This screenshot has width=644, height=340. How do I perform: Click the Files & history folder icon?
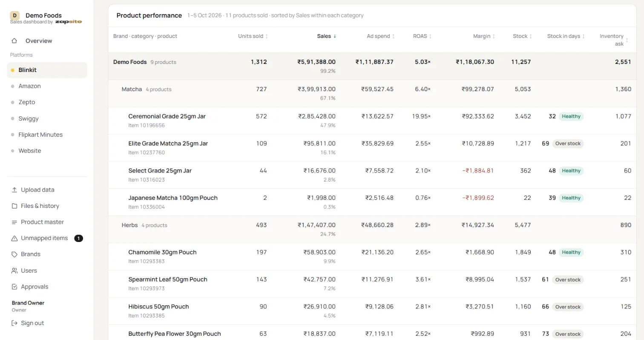tap(14, 206)
